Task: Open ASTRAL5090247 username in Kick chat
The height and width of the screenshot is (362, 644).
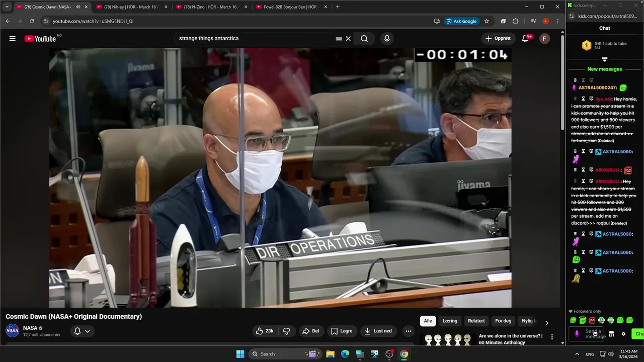Action: [x=597, y=87]
